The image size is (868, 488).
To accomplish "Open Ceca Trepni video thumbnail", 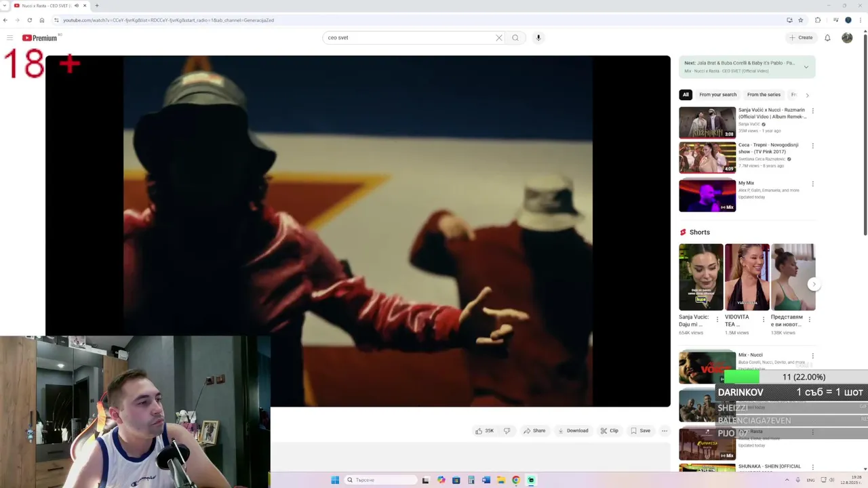I will pos(707,158).
